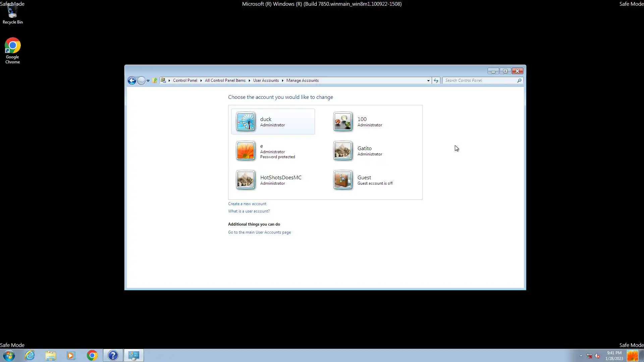Select the duck account pinwheel picture
Screen dimensions: 644x362
click(246, 121)
